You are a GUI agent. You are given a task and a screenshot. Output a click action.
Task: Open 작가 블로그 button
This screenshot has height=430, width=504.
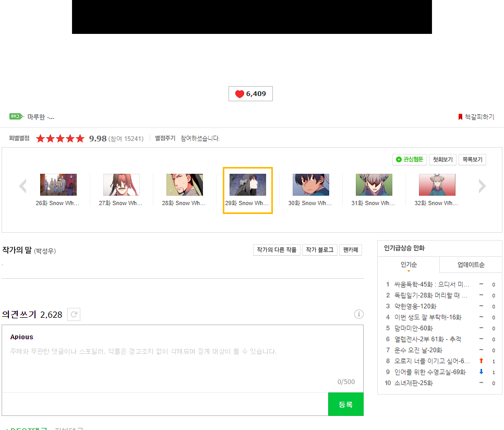click(320, 250)
